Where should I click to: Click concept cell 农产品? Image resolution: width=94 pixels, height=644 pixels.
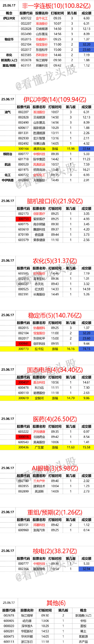[83, 642]
